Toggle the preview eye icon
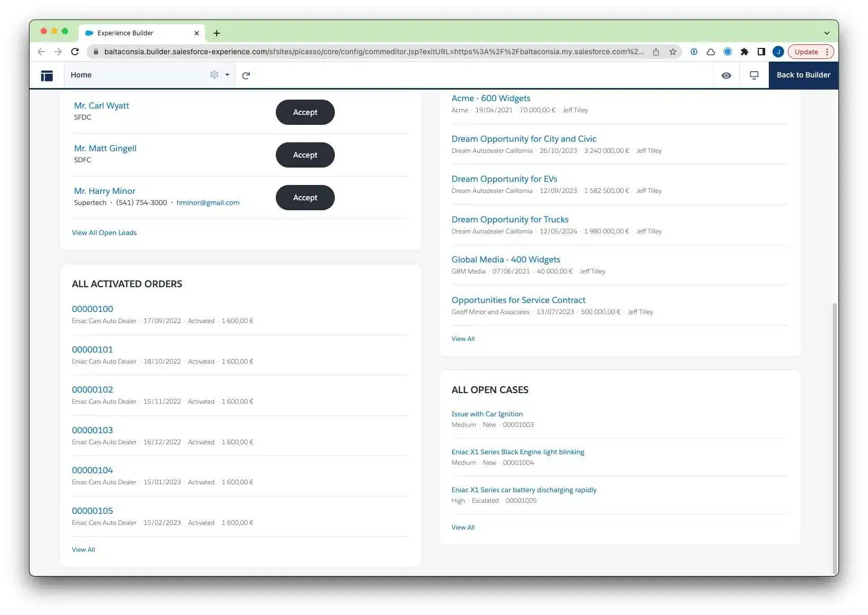The height and width of the screenshot is (615, 868). click(726, 75)
